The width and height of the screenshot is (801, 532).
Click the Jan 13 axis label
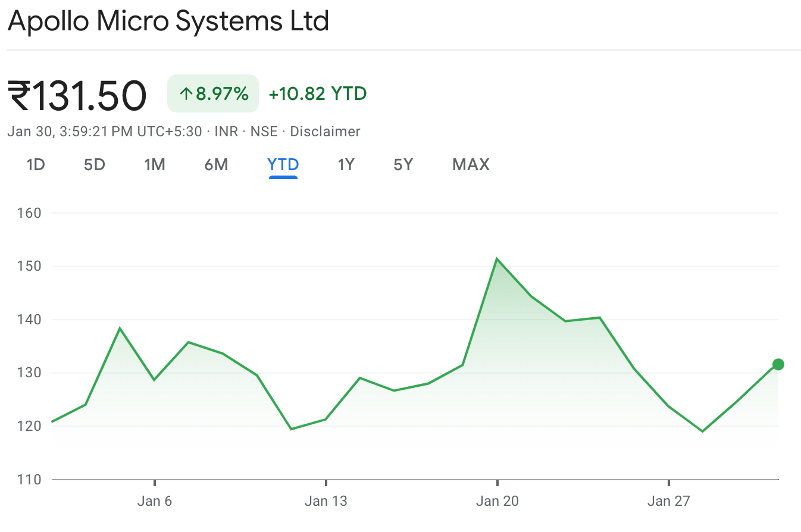(326, 501)
